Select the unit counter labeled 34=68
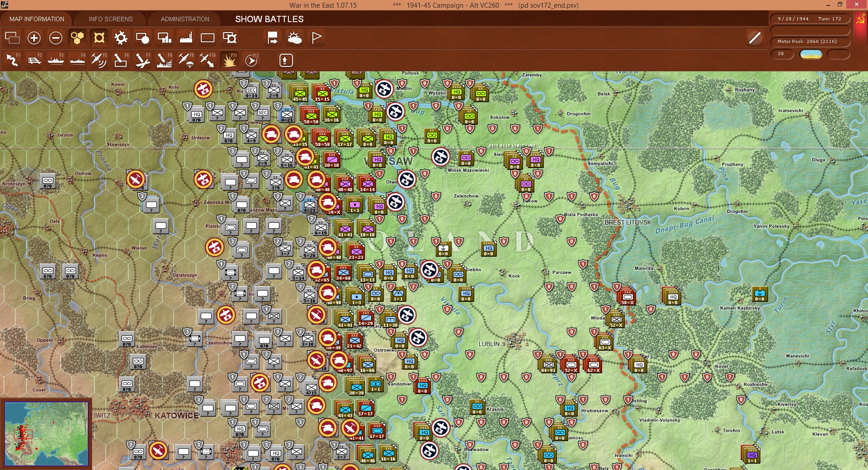The image size is (868, 470). click(x=343, y=273)
